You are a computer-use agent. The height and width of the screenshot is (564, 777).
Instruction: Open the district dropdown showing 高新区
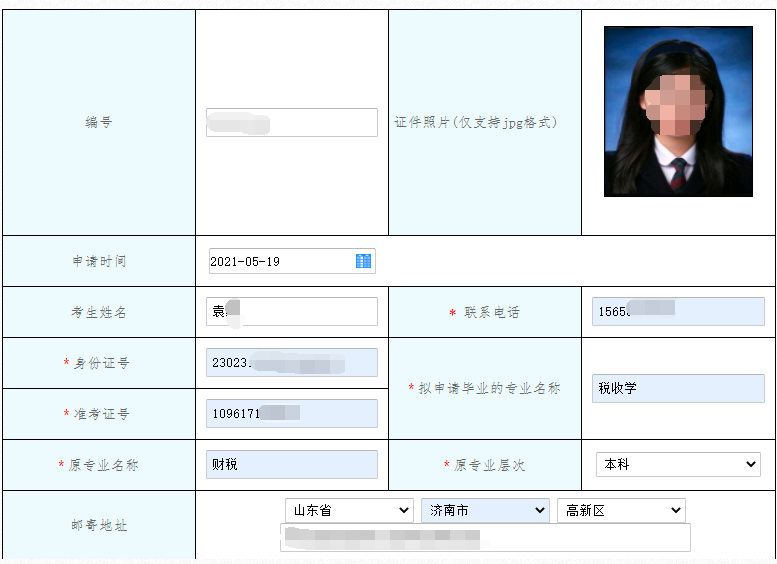click(621, 510)
